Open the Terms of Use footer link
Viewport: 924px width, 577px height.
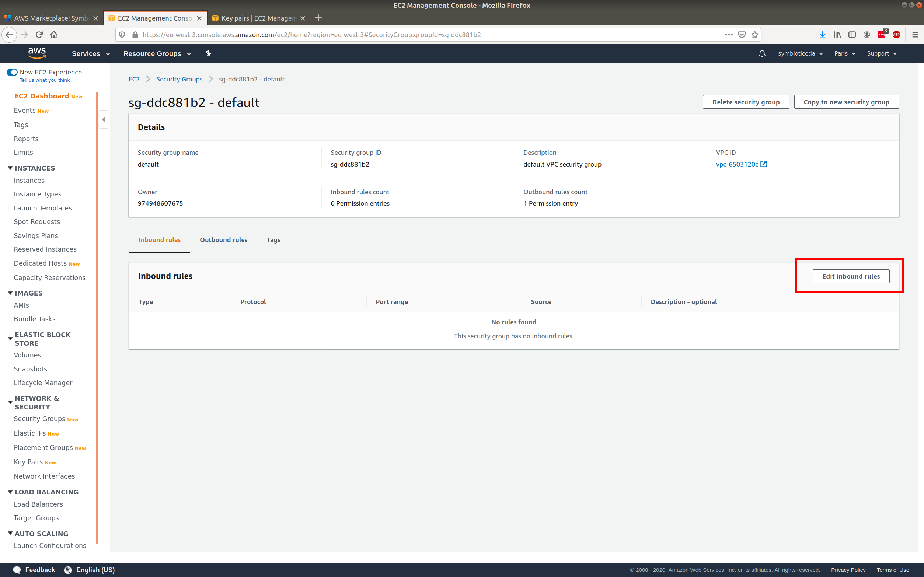click(x=893, y=570)
